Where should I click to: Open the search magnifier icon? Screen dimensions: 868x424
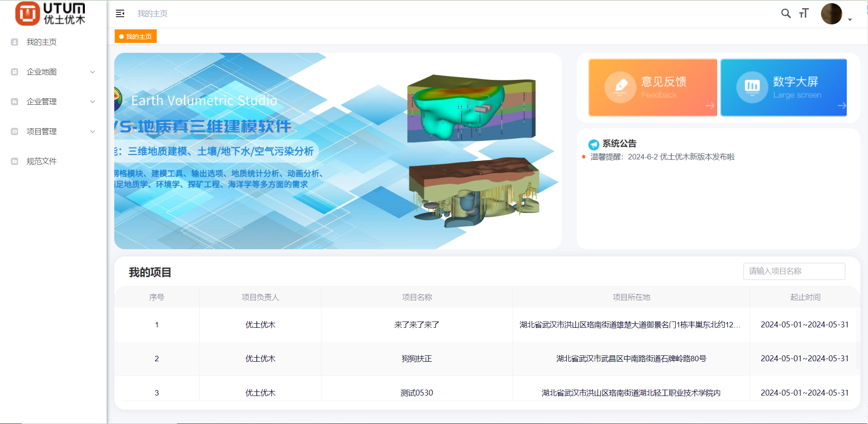pos(786,14)
